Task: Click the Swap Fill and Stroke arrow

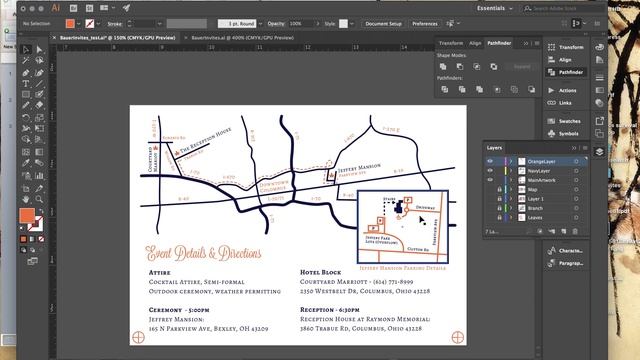Action: (x=41, y=211)
